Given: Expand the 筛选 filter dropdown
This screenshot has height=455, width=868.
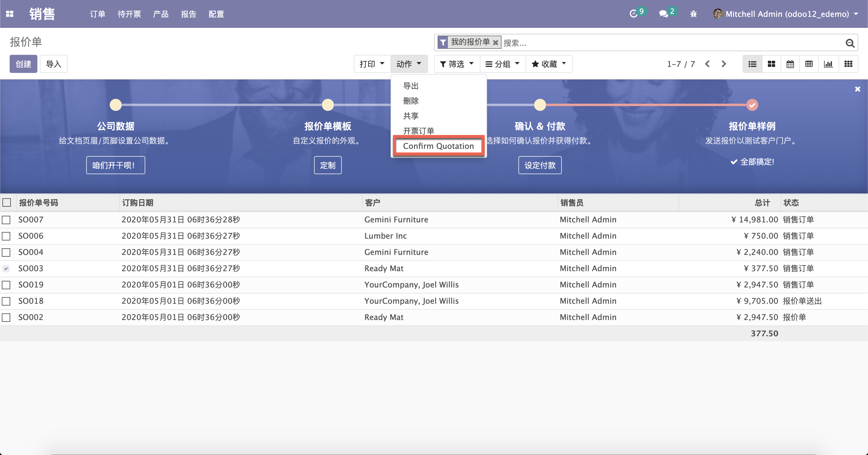Looking at the screenshot, I should [456, 64].
